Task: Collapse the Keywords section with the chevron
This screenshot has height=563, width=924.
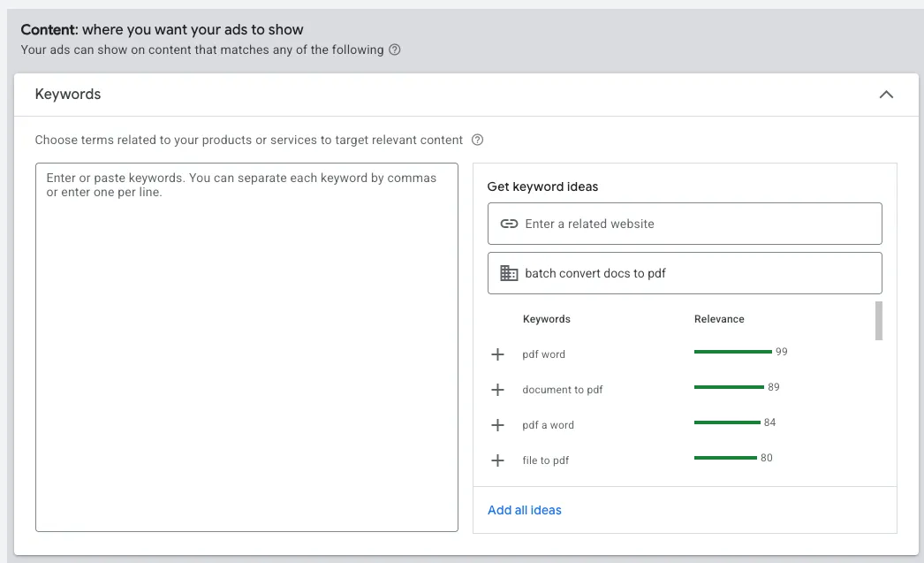Action: 886,95
